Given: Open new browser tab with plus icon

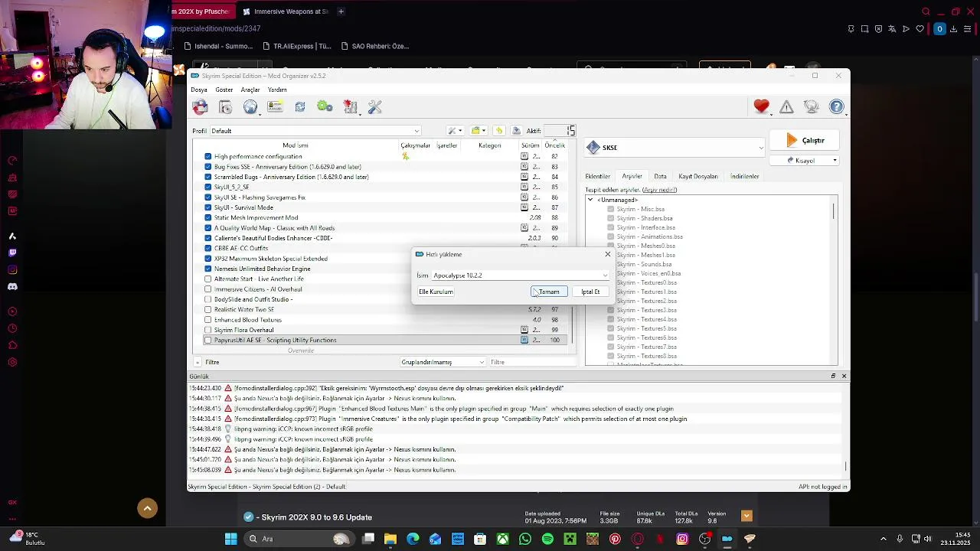Looking at the screenshot, I should click(341, 11).
